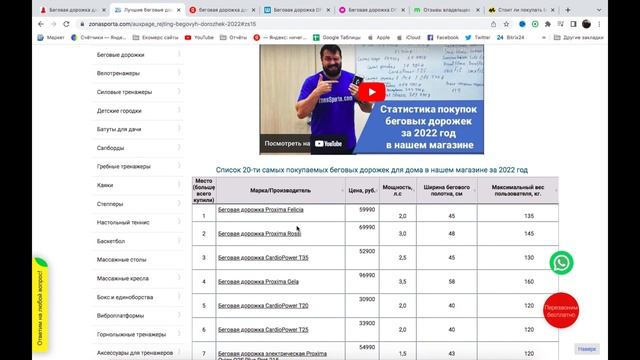Open Степперы category in sidebar
The height and width of the screenshot is (360, 640).
click(x=110, y=204)
